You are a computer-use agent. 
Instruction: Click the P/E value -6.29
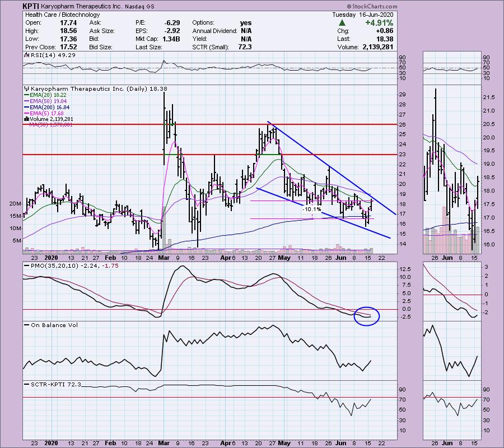[x=172, y=23]
